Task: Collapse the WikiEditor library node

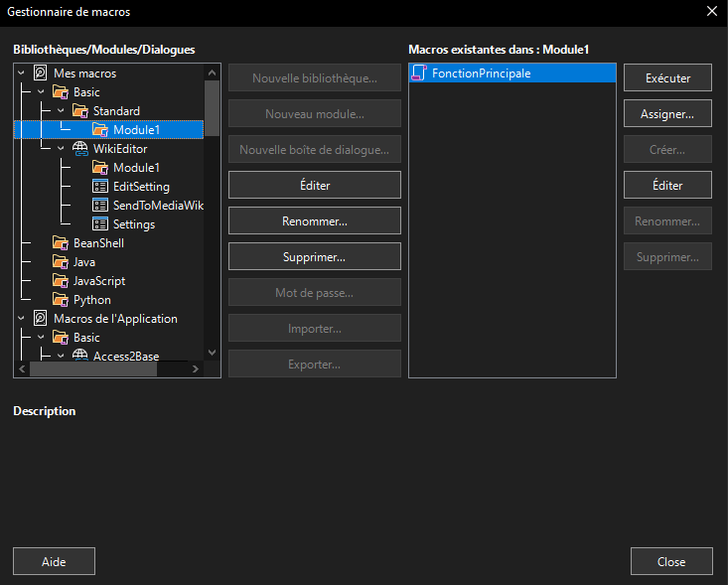Action: point(60,149)
